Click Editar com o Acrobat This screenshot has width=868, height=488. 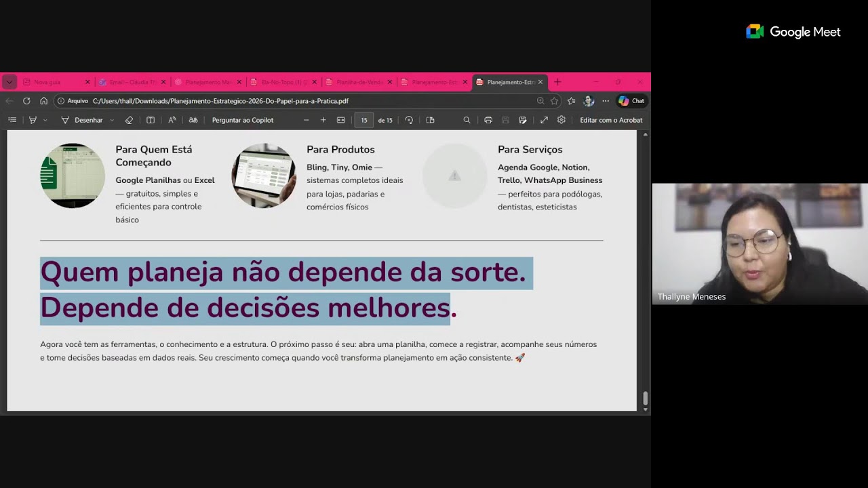[611, 120]
